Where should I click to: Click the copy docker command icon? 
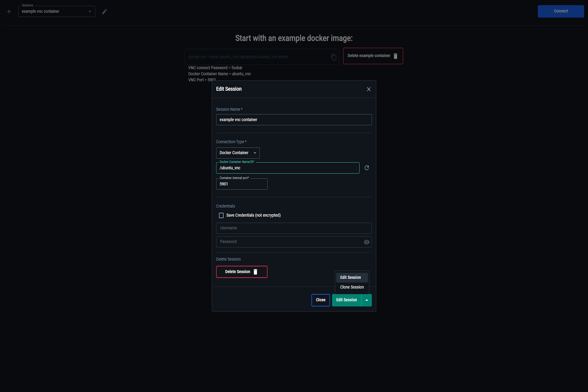[333, 57]
